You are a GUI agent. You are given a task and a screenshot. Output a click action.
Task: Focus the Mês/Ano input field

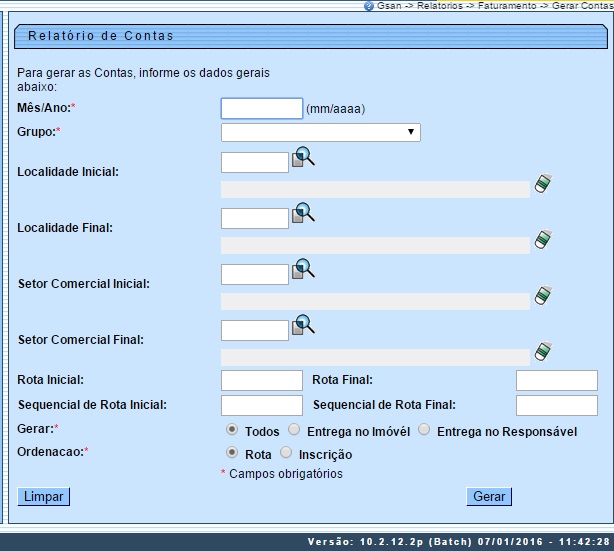261,108
